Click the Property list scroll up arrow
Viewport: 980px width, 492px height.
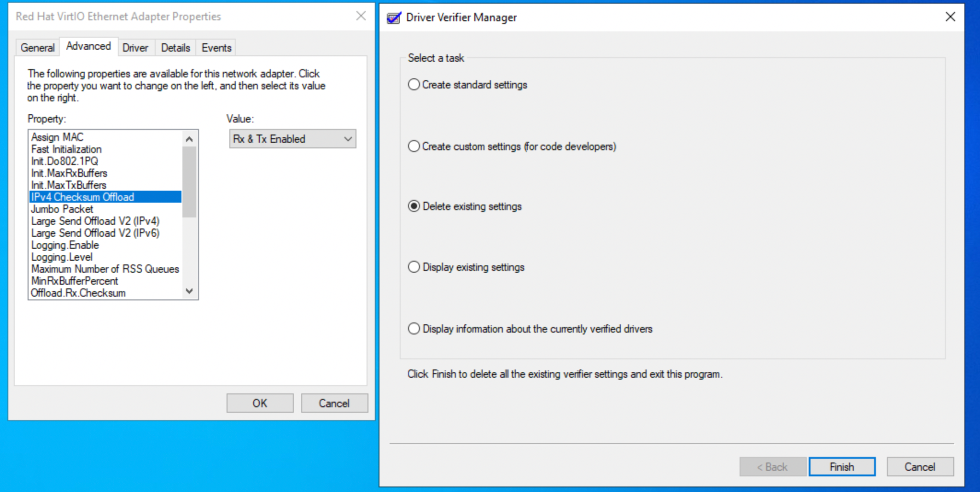pos(189,139)
